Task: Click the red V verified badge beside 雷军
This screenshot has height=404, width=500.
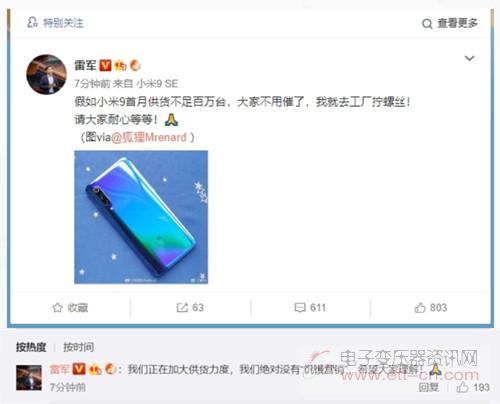Action: 106,65
